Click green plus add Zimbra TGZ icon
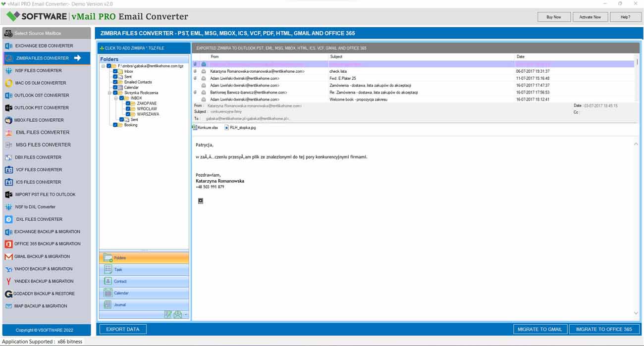This screenshot has height=346, width=644. click(x=102, y=48)
